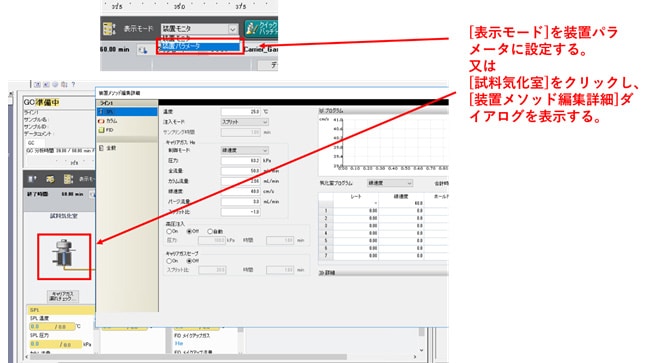Click the GC 準備中 status label

click(x=41, y=102)
